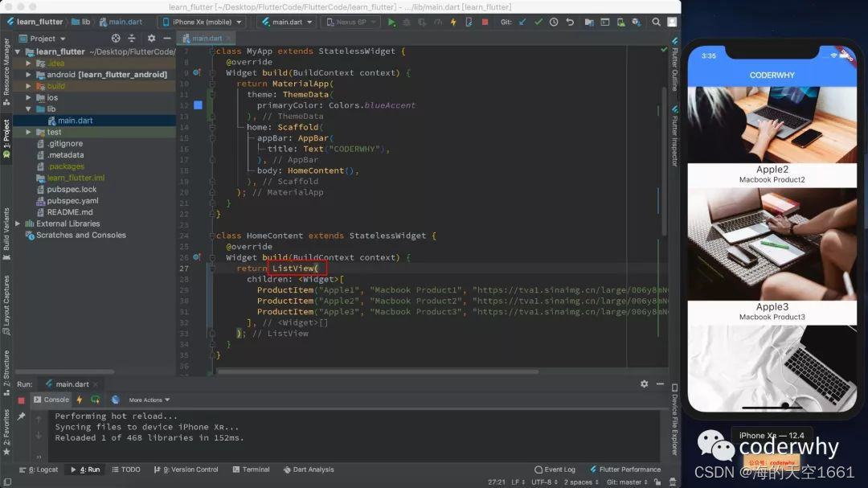The image size is (868, 488).
Task: Open More Actions dropdown in Run panel
Action: pyautogui.click(x=149, y=400)
